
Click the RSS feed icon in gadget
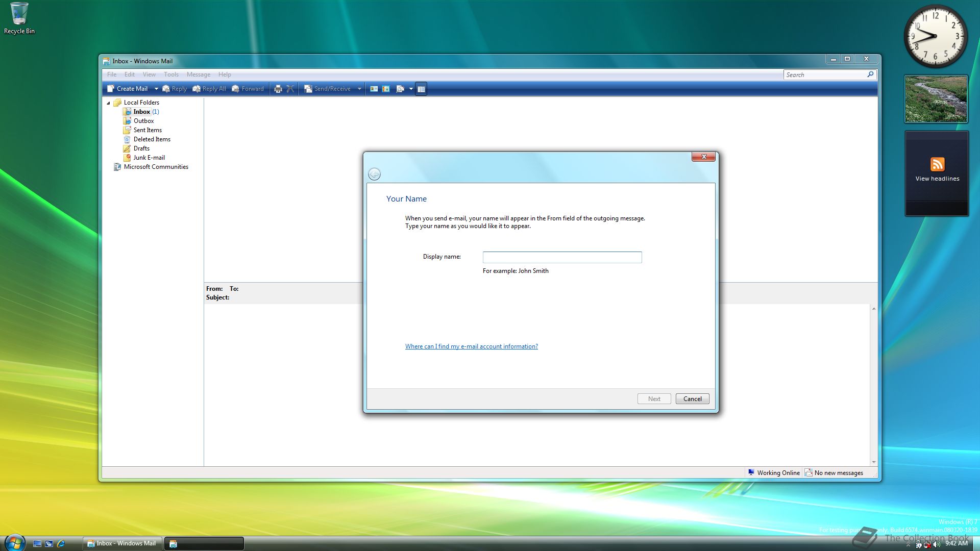[x=937, y=164]
